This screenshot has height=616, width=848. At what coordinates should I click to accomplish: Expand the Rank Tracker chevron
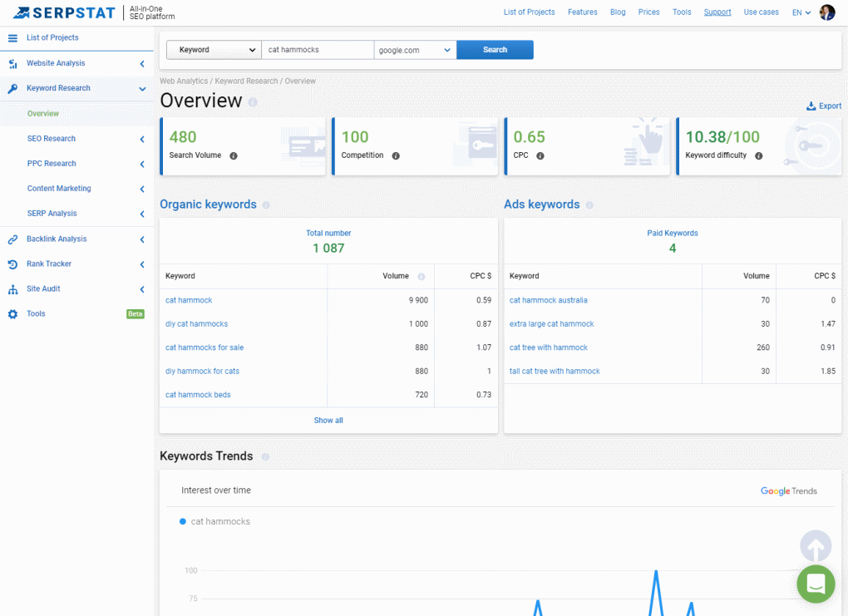pos(142,264)
